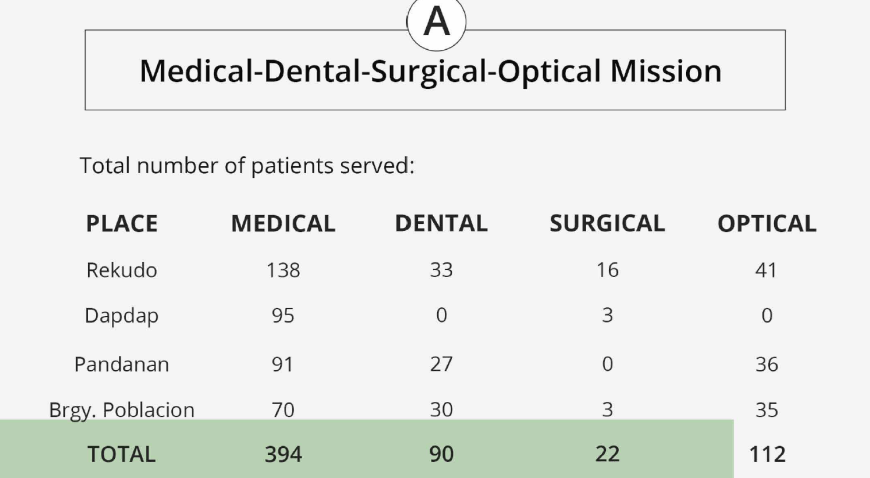The height and width of the screenshot is (478, 870).
Task: Click the optical total value 112
Action: (x=767, y=454)
